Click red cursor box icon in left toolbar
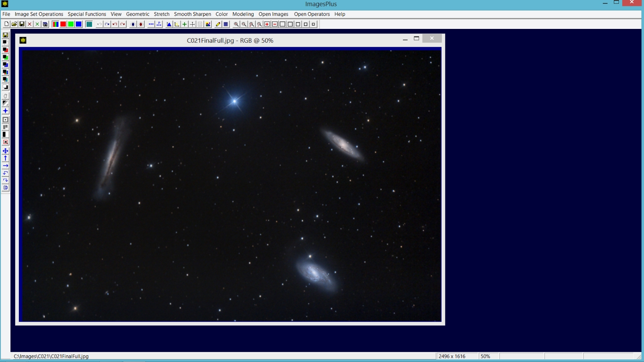Screen dimensions: 644x362 [x=5, y=142]
